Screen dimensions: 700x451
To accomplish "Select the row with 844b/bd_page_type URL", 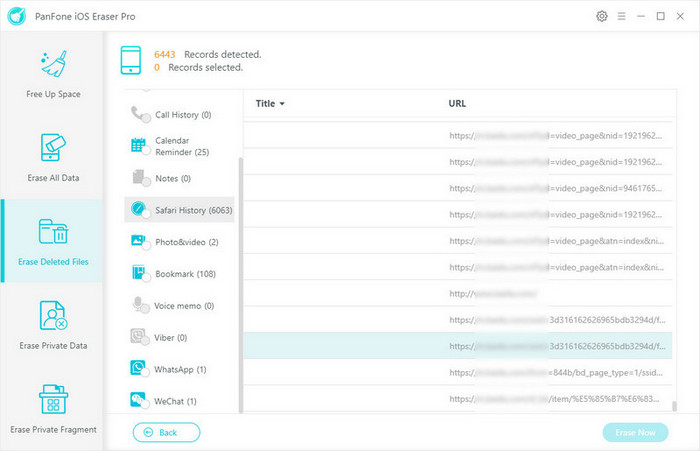I will (458, 372).
